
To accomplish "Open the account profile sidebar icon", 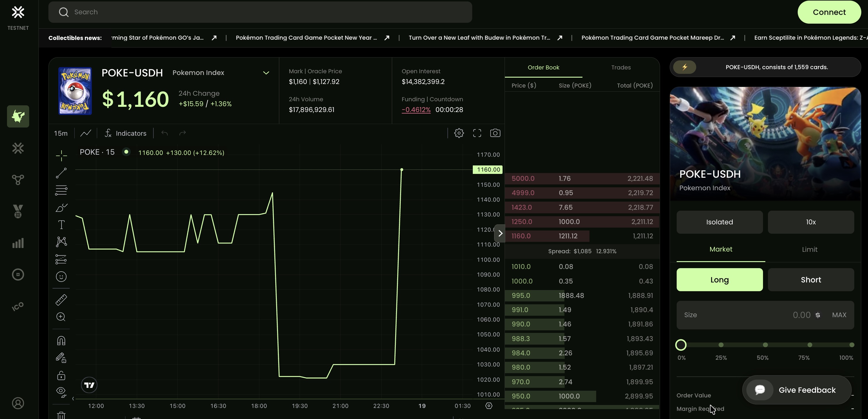I will [18, 403].
